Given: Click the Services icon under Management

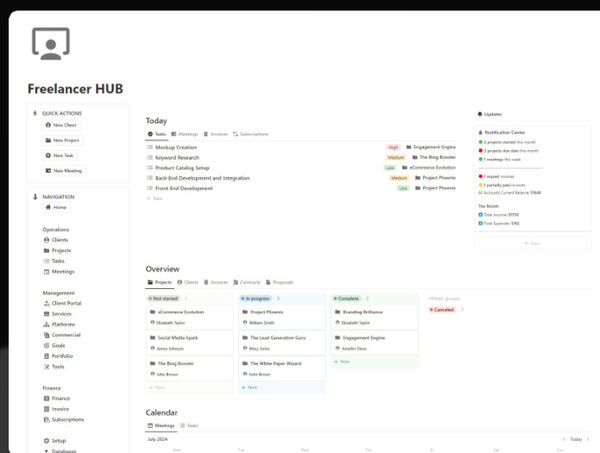Looking at the screenshot, I should [x=47, y=314].
